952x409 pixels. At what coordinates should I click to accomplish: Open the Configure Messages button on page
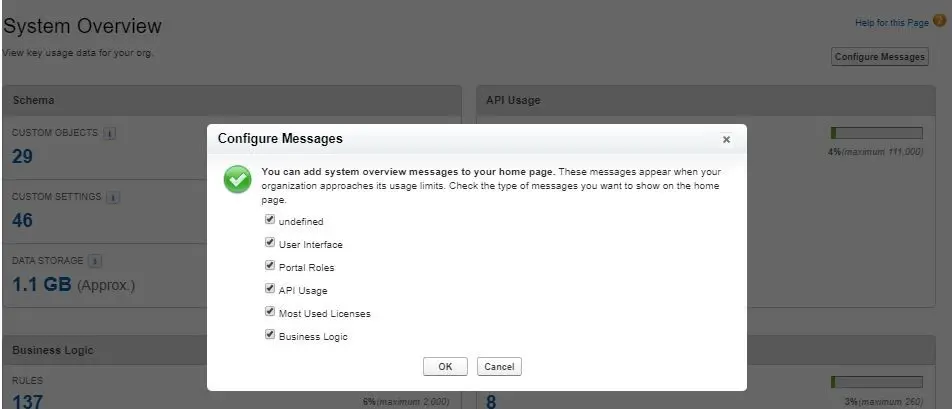(880, 56)
